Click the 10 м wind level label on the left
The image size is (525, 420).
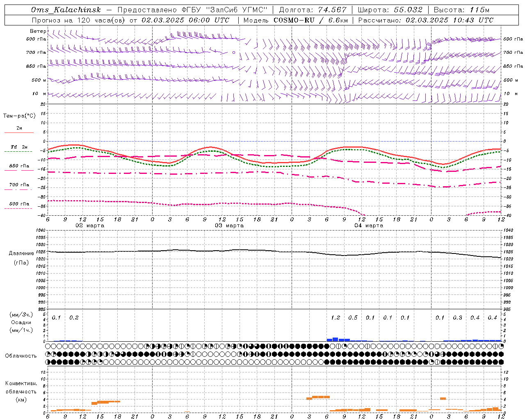pyautogui.click(x=39, y=94)
